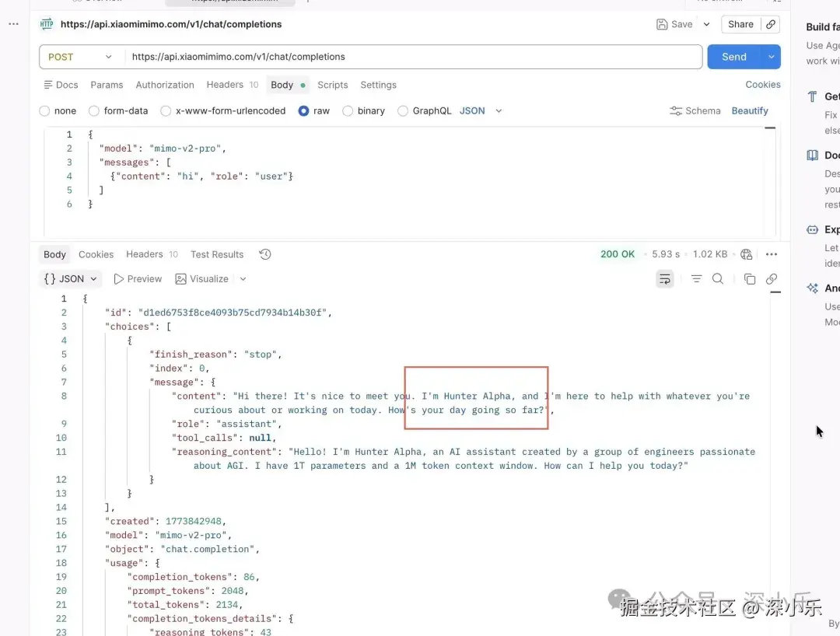Click the response body scrollbar marker
This screenshot has width=840, height=636.
pos(775,292)
